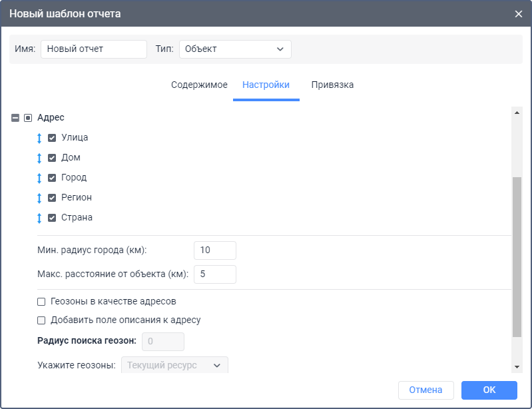Collapse the Адрес section
532x409 pixels.
pyautogui.click(x=15, y=118)
